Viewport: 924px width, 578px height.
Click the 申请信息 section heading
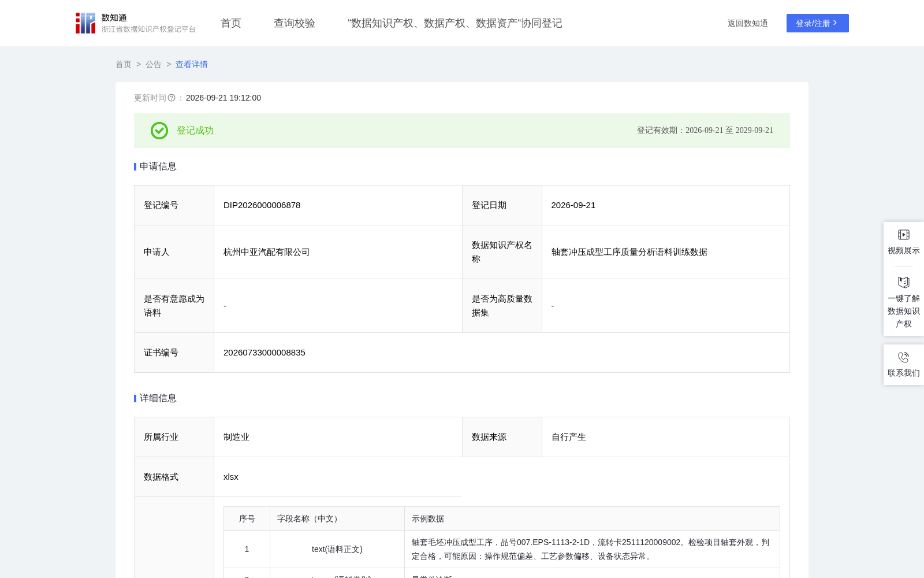click(x=158, y=166)
